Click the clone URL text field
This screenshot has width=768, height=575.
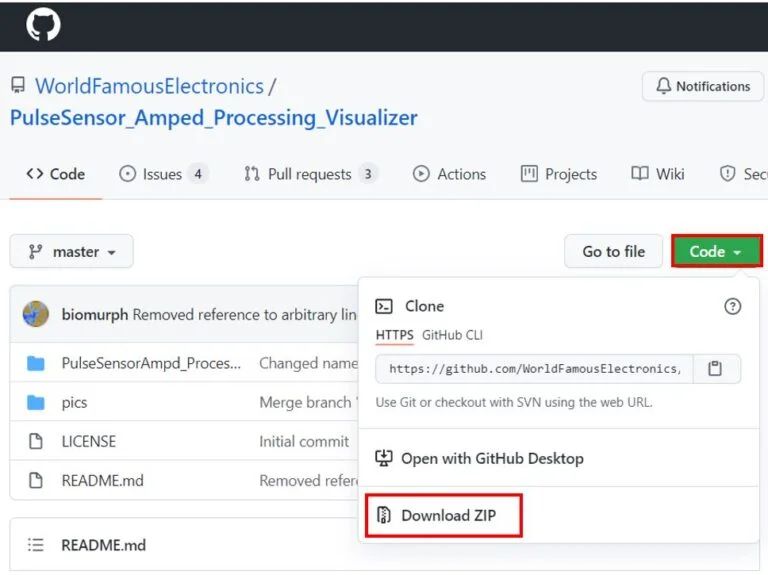click(x=534, y=369)
